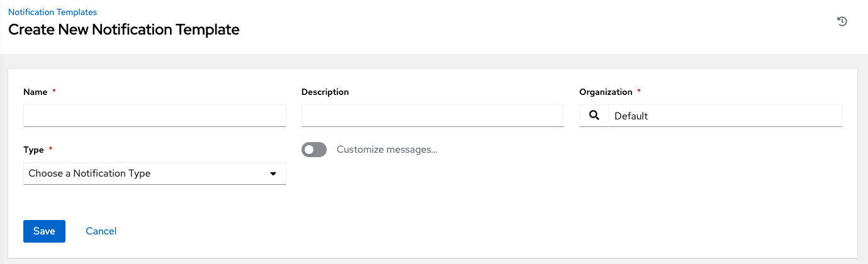Click the red asterisk beside Type
The width and height of the screenshot is (868, 264).
click(50, 150)
